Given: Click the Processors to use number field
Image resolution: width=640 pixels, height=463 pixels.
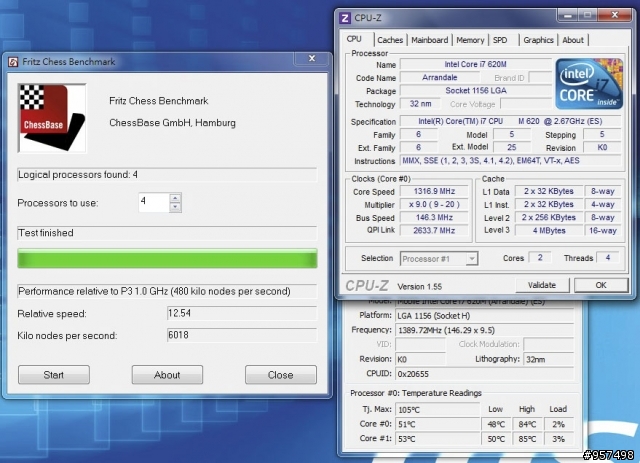Looking at the screenshot, I should click(154, 203).
